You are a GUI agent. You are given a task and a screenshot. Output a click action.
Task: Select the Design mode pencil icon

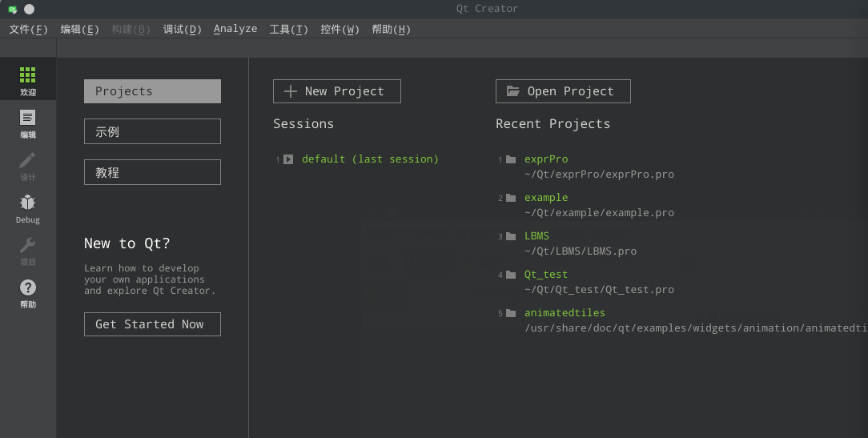pyautogui.click(x=27, y=161)
